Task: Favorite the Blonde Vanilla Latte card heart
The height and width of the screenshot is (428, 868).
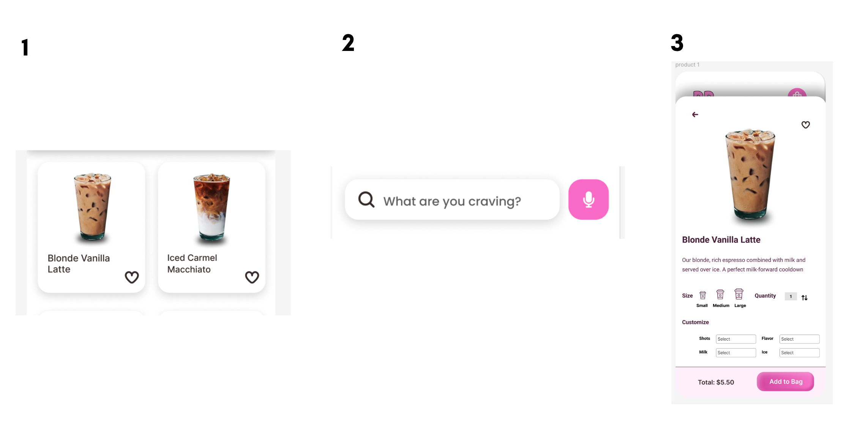Action: pos(132,277)
